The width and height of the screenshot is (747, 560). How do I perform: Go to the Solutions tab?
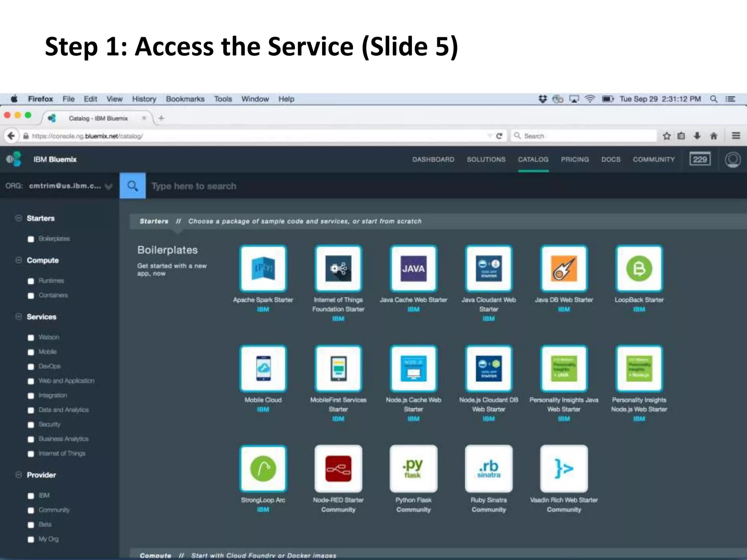(486, 159)
